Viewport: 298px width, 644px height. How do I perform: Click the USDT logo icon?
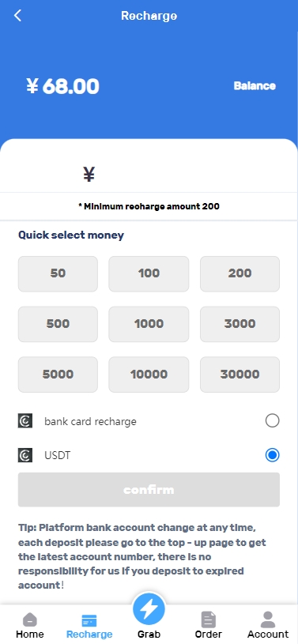pos(25,455)
